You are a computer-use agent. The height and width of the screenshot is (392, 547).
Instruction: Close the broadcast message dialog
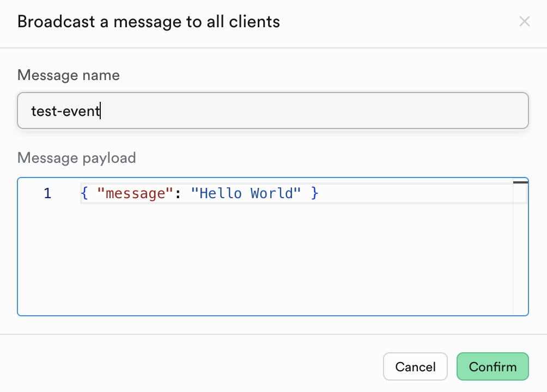[524, 22]
